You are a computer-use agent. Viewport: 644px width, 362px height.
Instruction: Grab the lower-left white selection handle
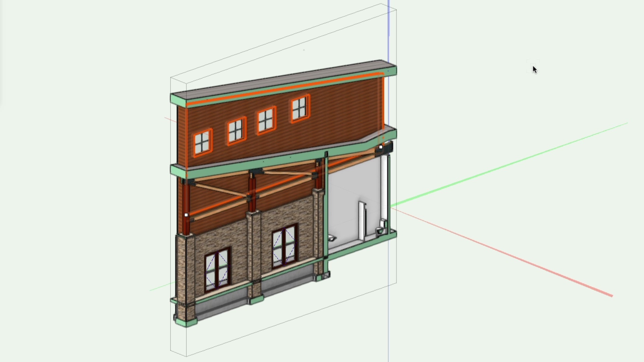186,215
